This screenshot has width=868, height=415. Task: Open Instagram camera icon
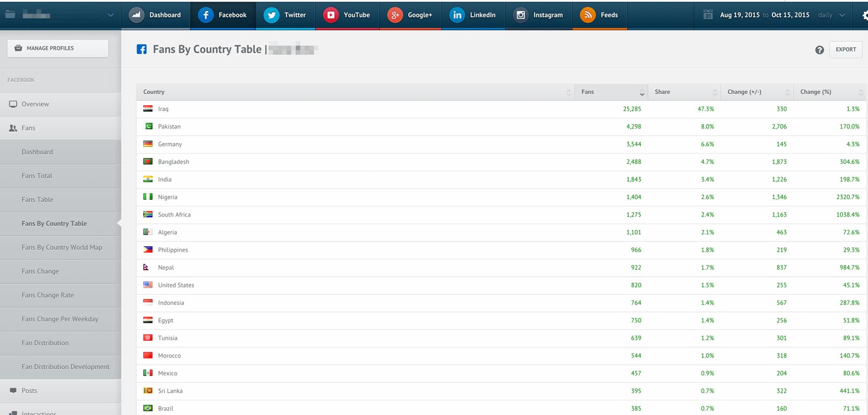click(x=520, y=15)
